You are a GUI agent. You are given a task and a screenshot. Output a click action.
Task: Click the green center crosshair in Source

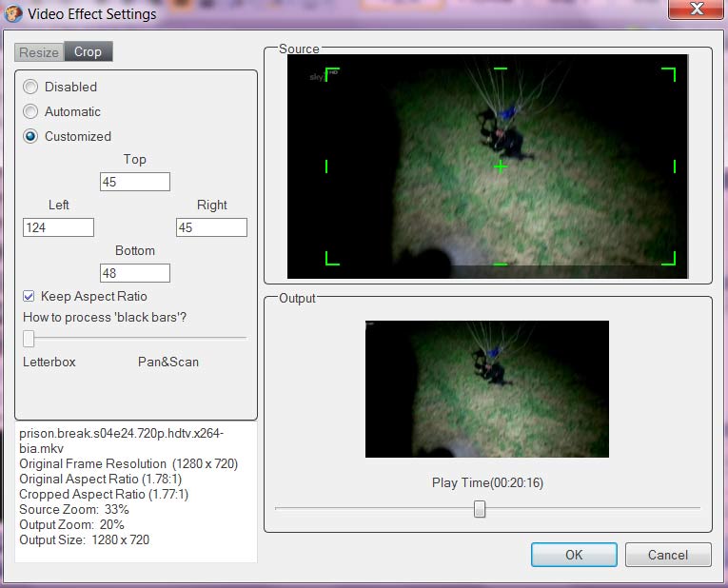point(501,167)
